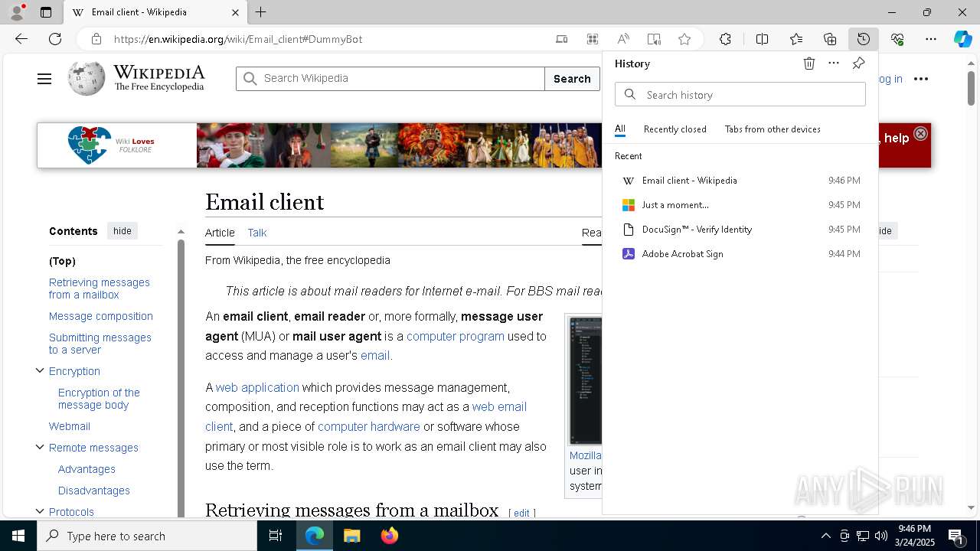This screenshot has width=980, height=551.
Task: Clear browsing data trash icon
Action: point(809,64)
